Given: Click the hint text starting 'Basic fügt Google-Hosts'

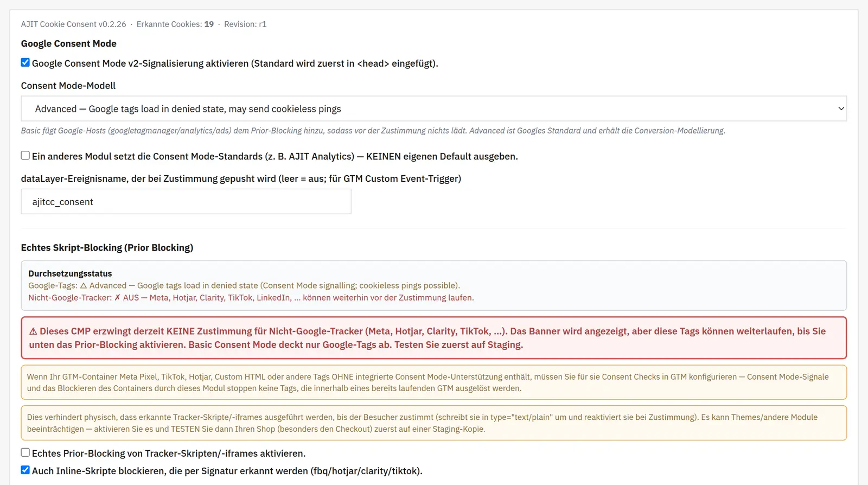Looking at the screenshot, I should pyautogui.click(x=373, y=131).
